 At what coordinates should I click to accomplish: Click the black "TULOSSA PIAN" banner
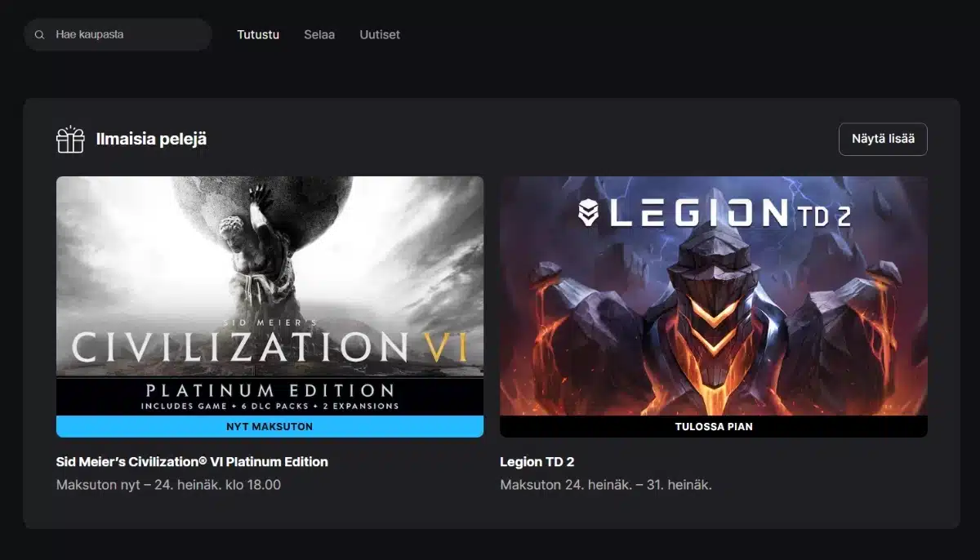pos(713,426)
